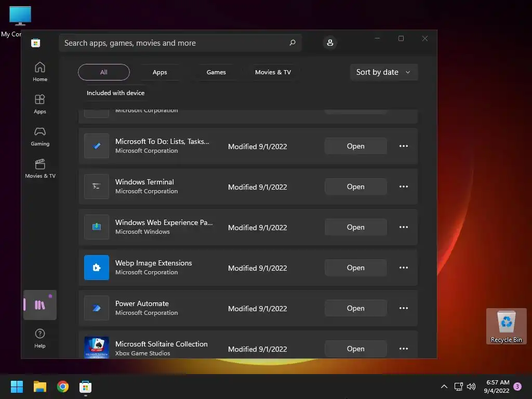This screenshot has height=399, width=532.
Task: Open Microsoft Solitaire Collection
Action: (x=355, y=349)
